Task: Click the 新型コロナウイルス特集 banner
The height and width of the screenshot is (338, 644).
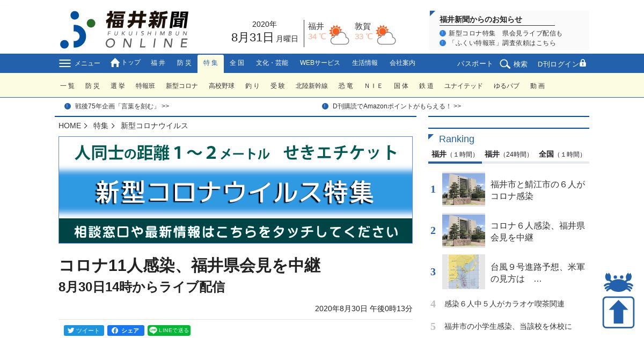Action: tap(236, 190)
